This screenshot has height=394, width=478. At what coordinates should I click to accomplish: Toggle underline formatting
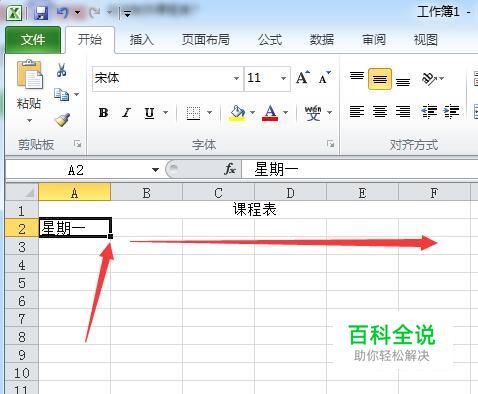[x=150, y=113]
